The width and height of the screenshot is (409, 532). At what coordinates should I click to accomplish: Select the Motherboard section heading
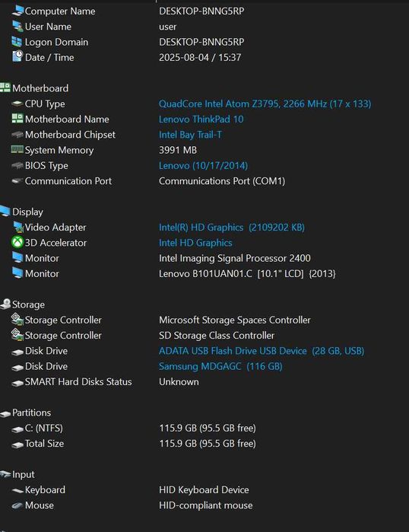coord(40,88)
